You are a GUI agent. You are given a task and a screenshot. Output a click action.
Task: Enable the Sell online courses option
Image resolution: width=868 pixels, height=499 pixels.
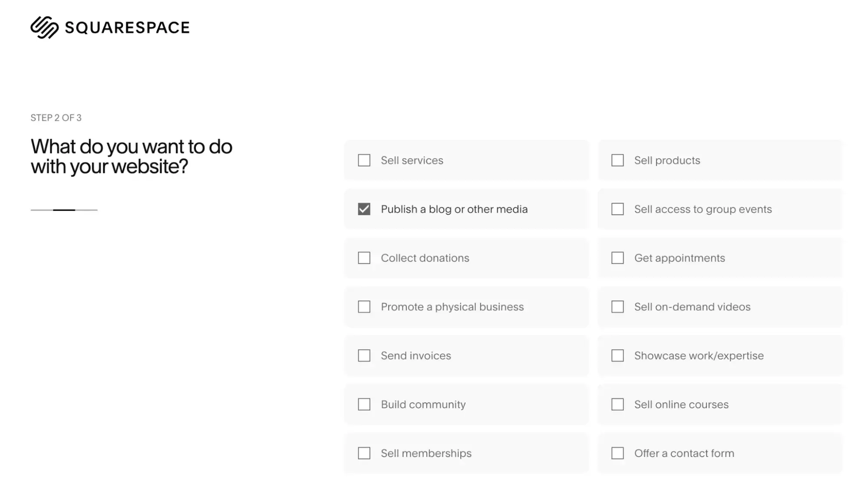click(x=617, y=404)
